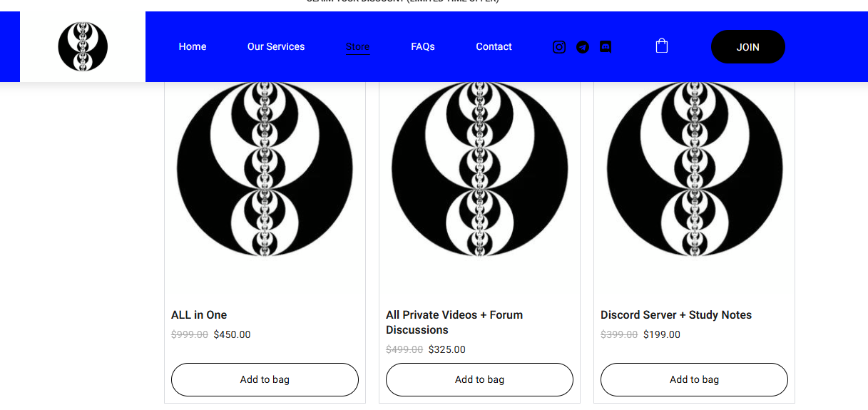Open the ALL in One product title
The width and height of the screenshot is (868, 410).
199,315
